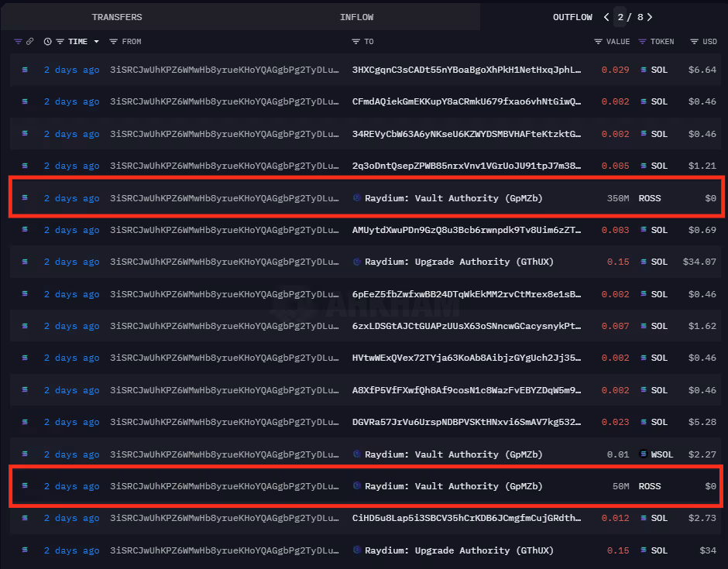Click time '2 days ago' in $6.64 row
The height and width of the screenshot is (569, 728).
[72, 70]
